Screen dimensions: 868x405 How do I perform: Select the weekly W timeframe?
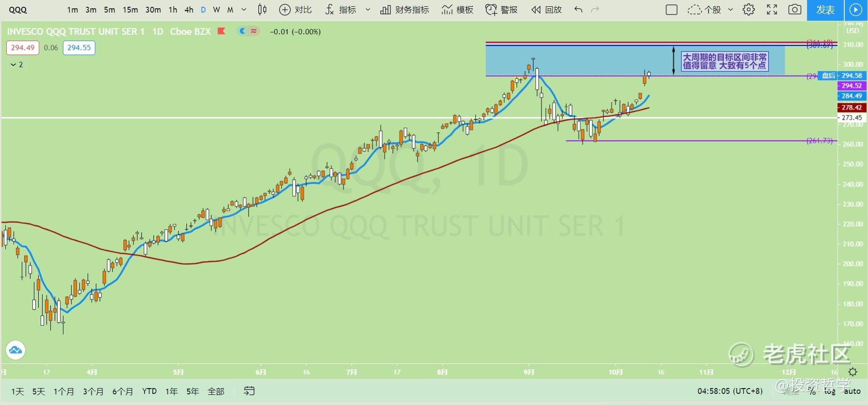216,10
